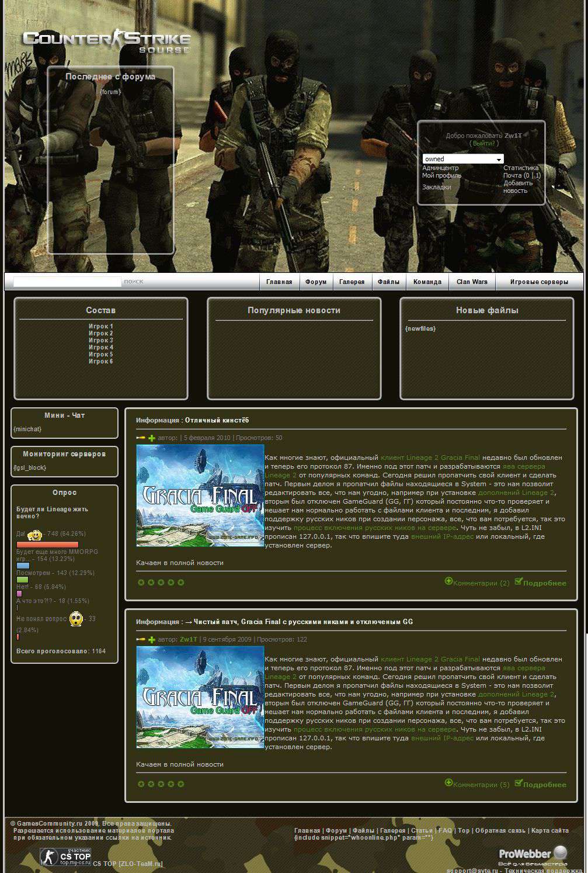Open the Файлы tab in the navigation bar
The height and width of the screenshot is (873, 588).
(x=388, y=282)
